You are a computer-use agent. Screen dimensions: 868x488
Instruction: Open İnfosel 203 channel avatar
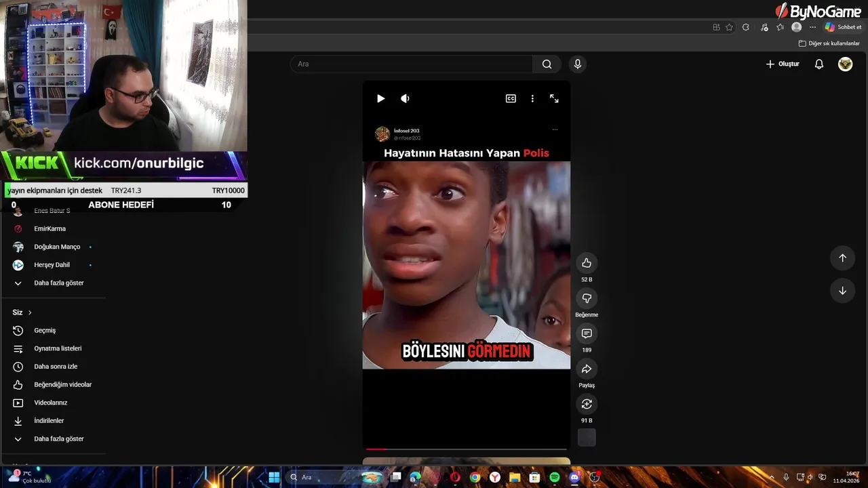pos(382,134)
